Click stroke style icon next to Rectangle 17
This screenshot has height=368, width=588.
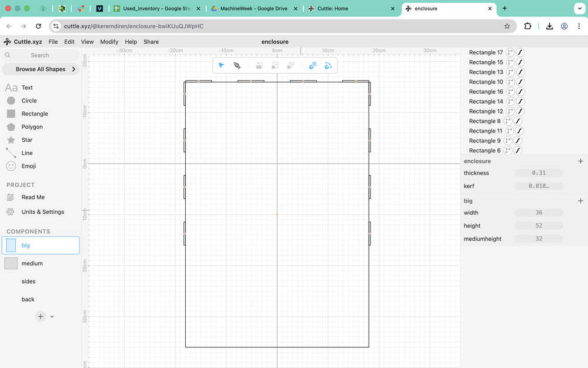(x=520, y=52)
